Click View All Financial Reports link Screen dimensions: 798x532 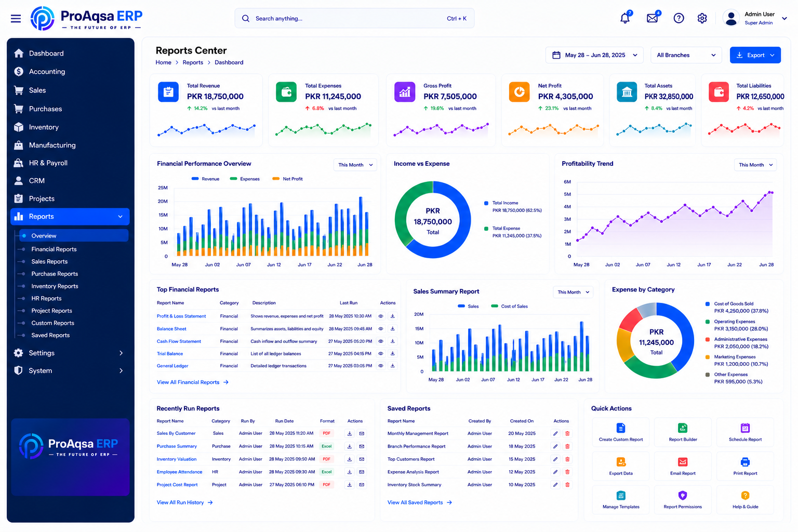coord(193,382)
